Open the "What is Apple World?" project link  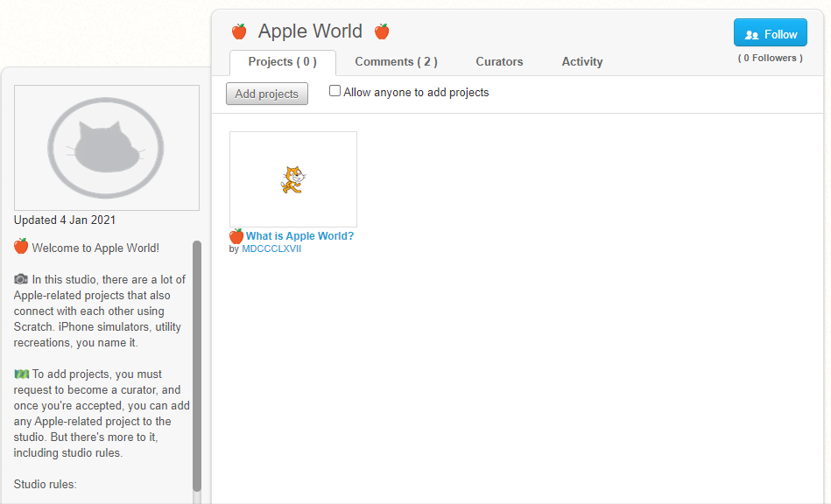tap(299, 236)
